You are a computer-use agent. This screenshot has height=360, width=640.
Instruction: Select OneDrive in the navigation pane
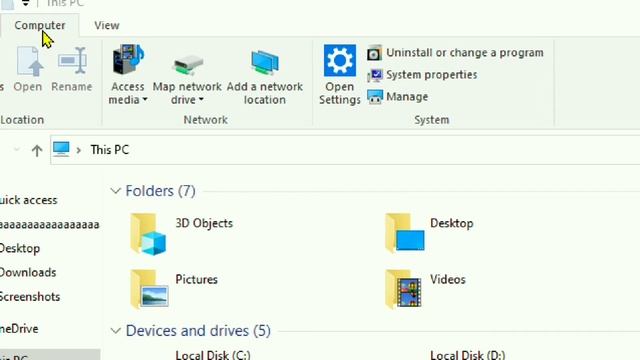(19, 329)
